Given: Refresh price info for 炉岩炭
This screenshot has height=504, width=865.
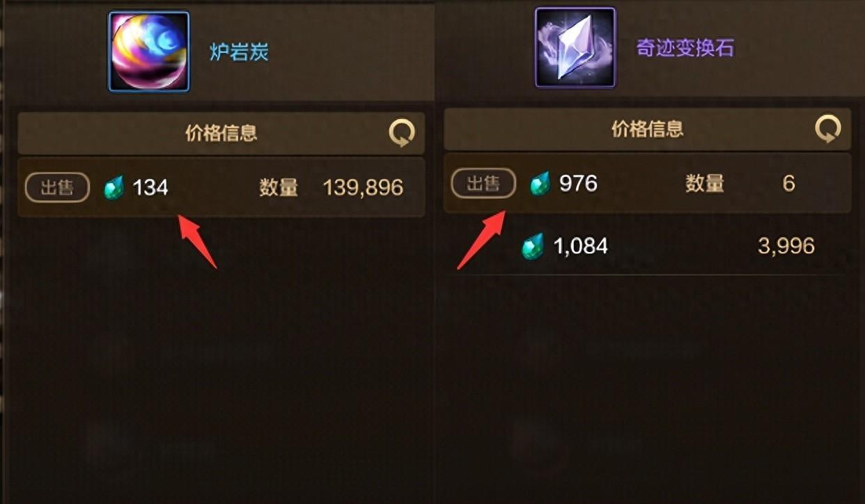Looking at the screenshot, I should [x=402, y=133].
